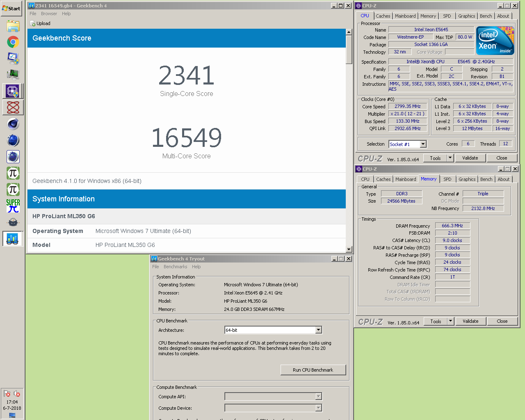Image resolution: width=525 pixels, height=420 pixels.
Task: Click the Upload icon in Geekbench
Action: click(x=32, y=23)
